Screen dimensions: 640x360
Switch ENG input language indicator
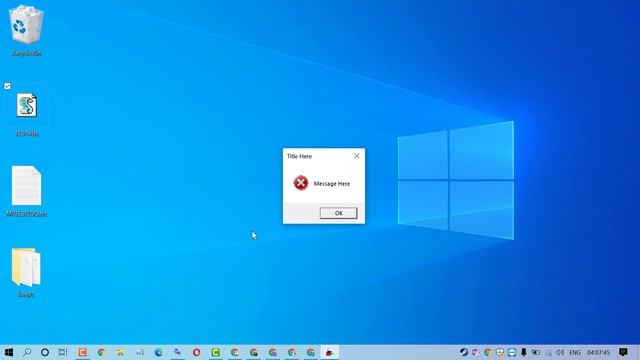click(575, 352)
